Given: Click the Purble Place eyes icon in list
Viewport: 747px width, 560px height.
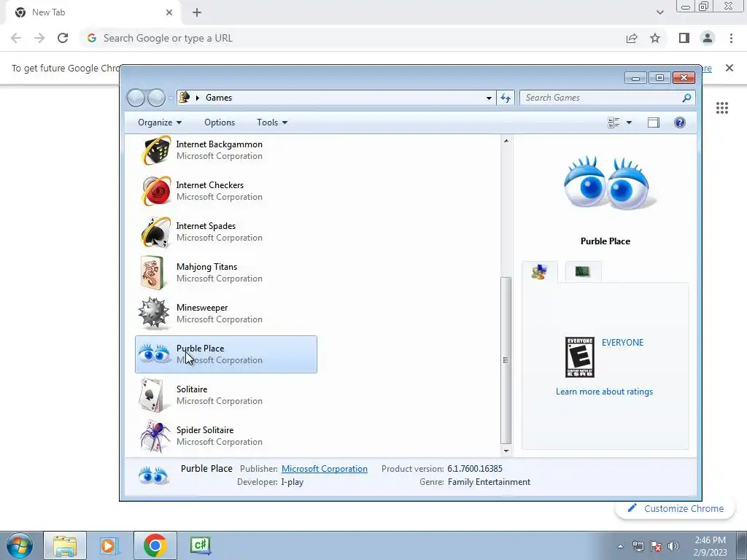Looking at the screenshot, I should click(154, 354).
